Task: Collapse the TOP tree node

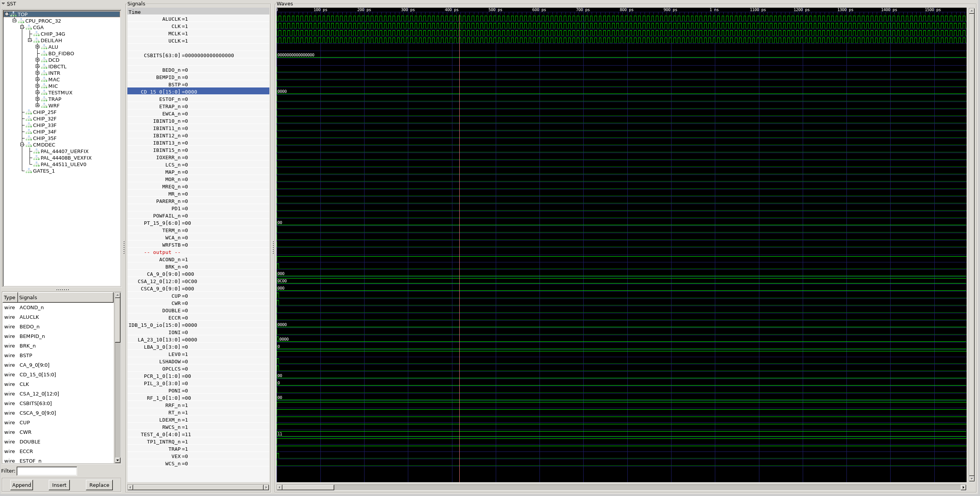Action: point(7,14)
